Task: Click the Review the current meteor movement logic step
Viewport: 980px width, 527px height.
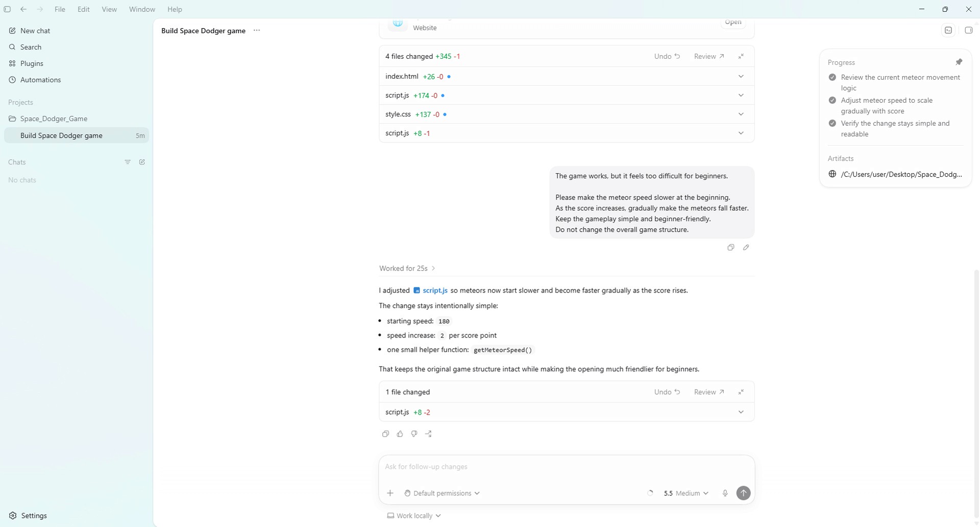Action: 895,83
